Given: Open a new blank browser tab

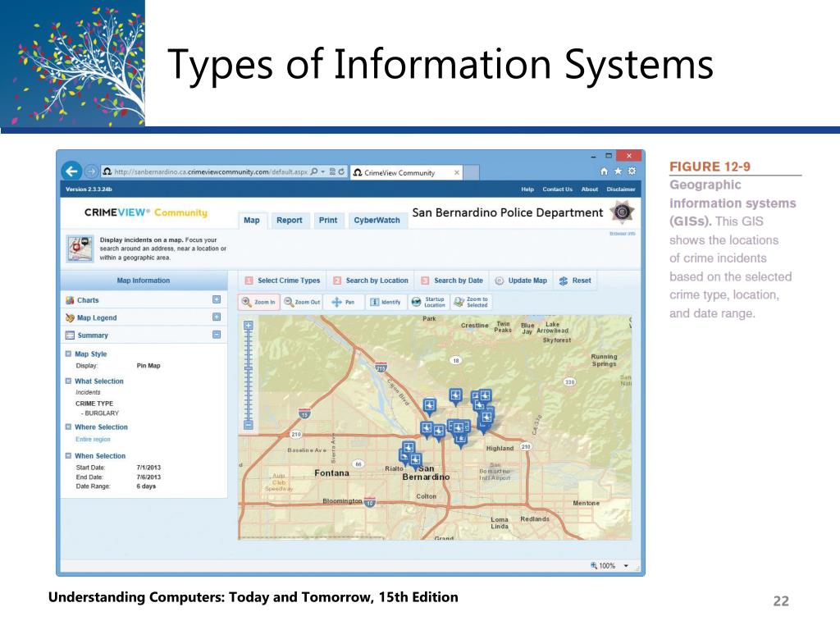Looking at the screenshot, I should tap(471, 172).
